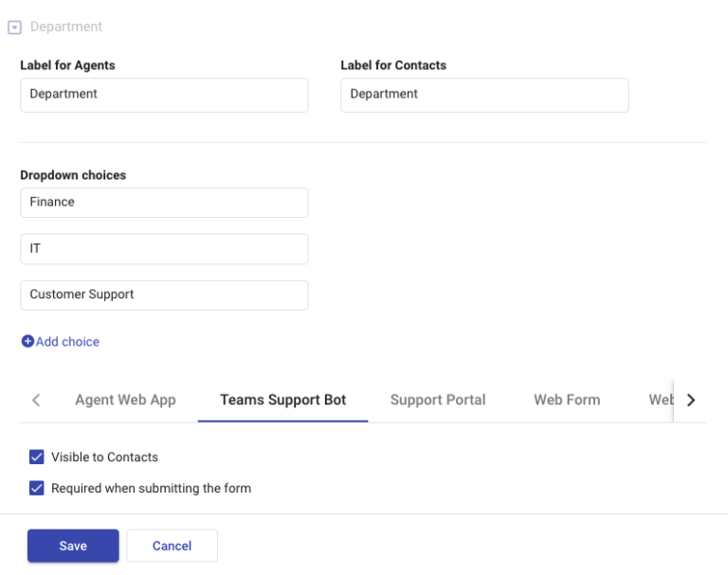Toggle Required when submitting the form checkbox
This screenshot has height=575, width=728.
[x=37, y=488]
